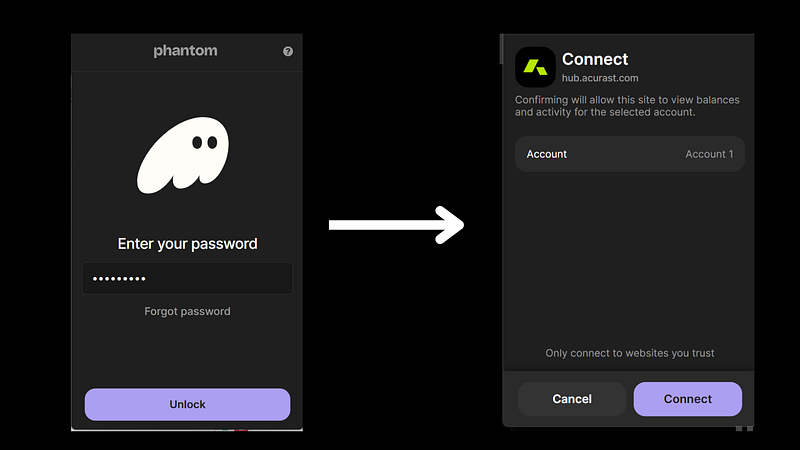The height and width of the screenshot is (450, 800).
Task: Click the Enter your password heading
Action: 187,243
